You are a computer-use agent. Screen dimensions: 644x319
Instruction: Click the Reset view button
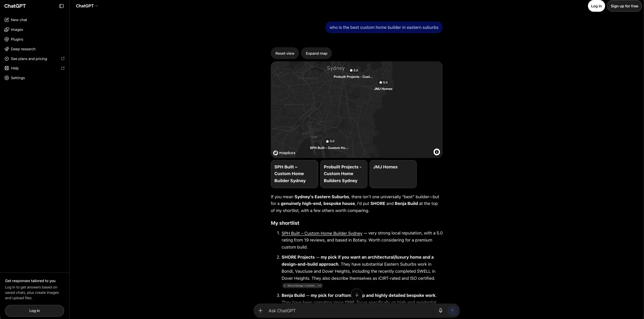point(285,53)
